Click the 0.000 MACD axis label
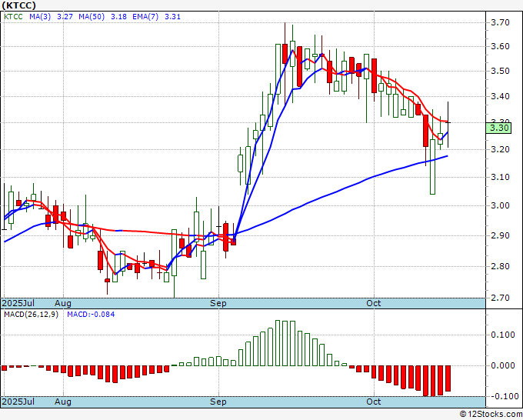The height and width of the screenshot is (420, 523). [x=503, y=365]
